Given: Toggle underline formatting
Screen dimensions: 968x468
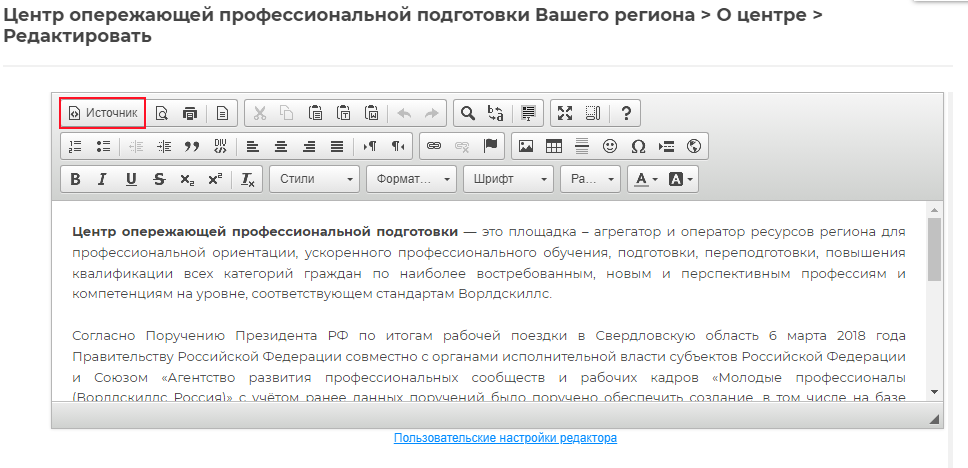Looking at the screenshot, I should click(131, 180).
